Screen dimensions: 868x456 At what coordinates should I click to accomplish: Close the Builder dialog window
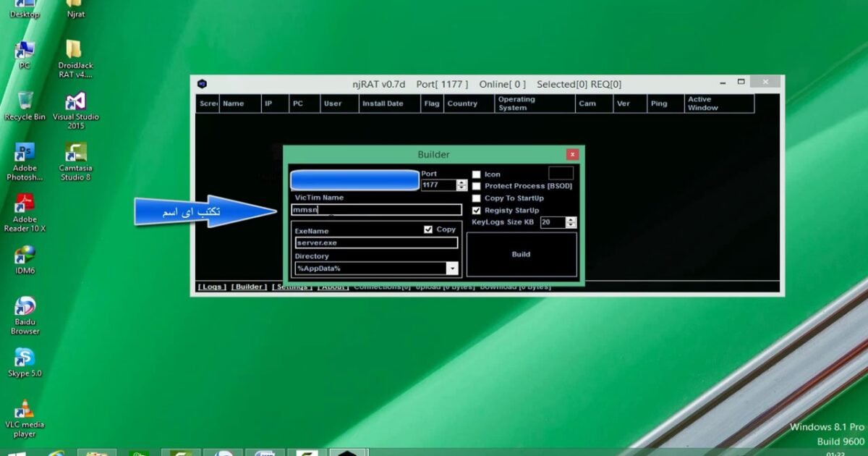572,154
